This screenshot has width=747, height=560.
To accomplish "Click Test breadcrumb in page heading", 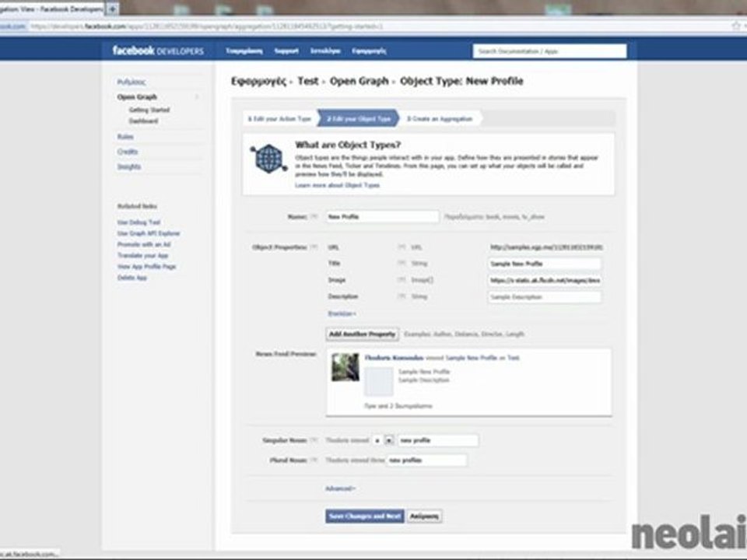I will 308,81.
